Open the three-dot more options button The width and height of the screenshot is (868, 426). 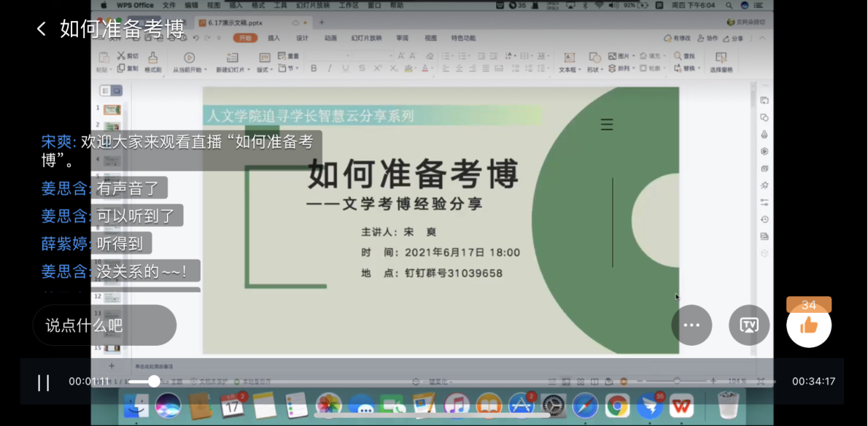[691, 325]
